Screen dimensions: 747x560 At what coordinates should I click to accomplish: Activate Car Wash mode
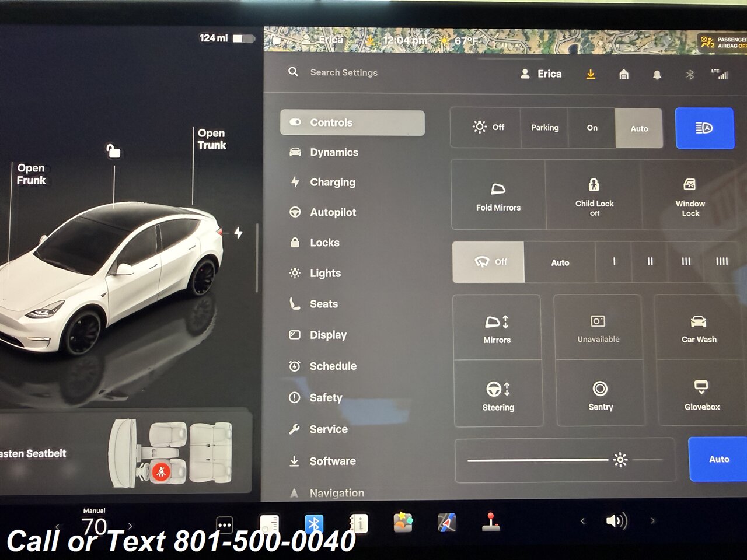(699, 328)
